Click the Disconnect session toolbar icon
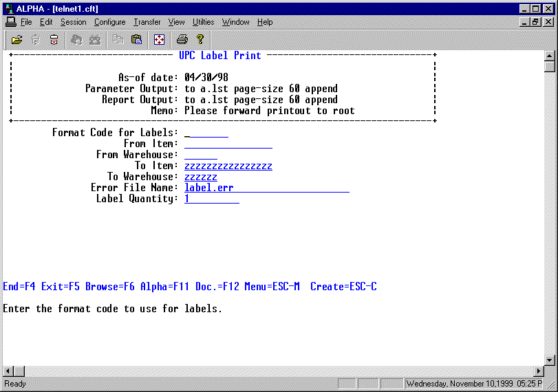This screenshot has width=558, height=392. point(54,39)
